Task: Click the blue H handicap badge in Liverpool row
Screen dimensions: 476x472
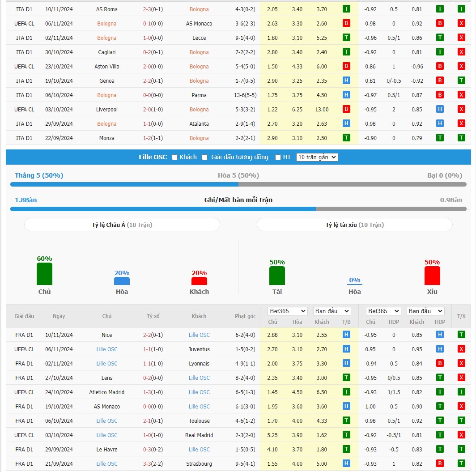Action: coord(440,109)
